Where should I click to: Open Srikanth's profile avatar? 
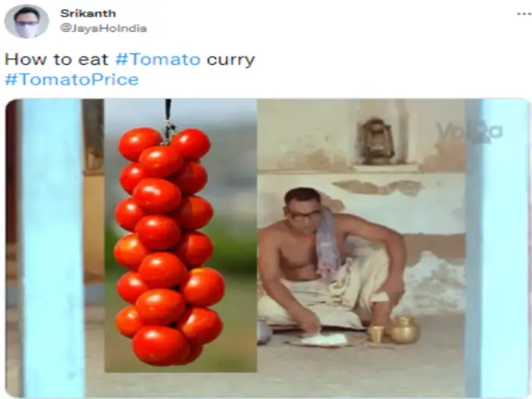tap(27, 21)
